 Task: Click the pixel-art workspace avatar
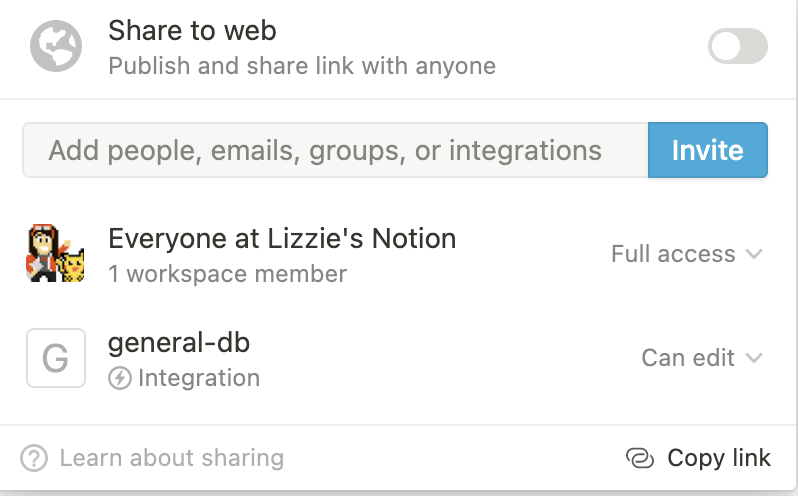click(55, 254)
